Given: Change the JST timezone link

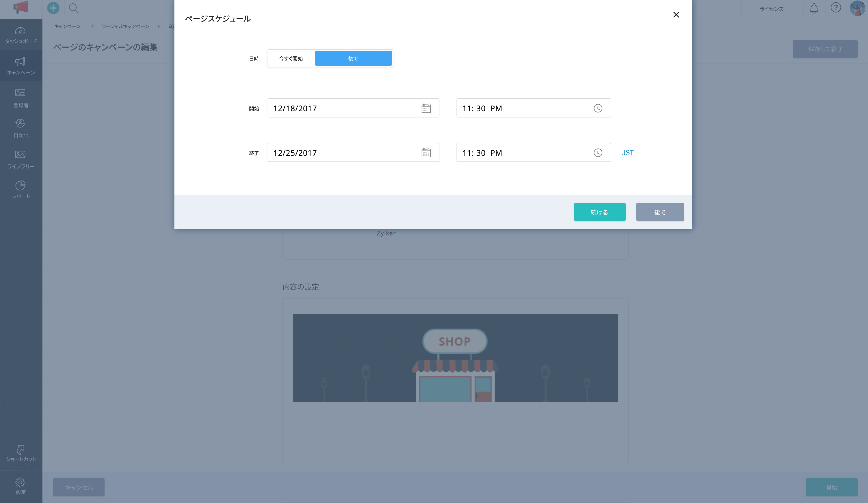Looking at the screenshot, I should pos(628,152).
